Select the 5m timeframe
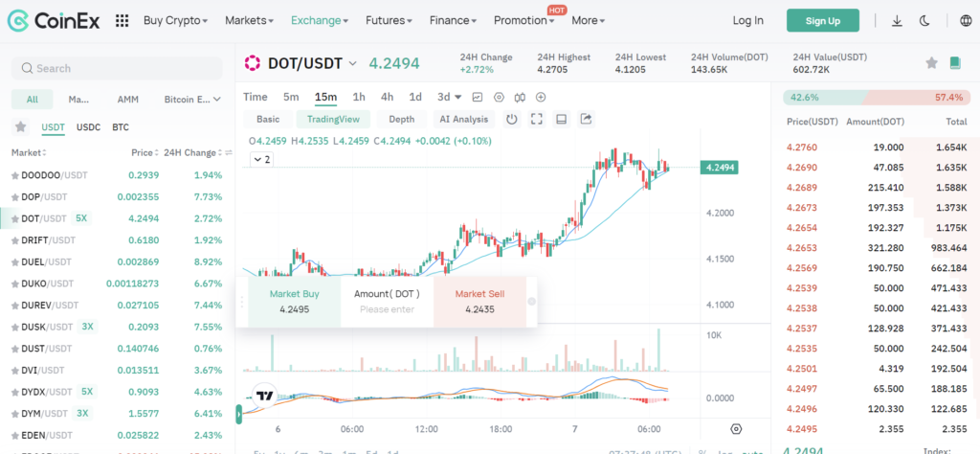The height and width of the screenshot is (454, 980). pos(291,97)
